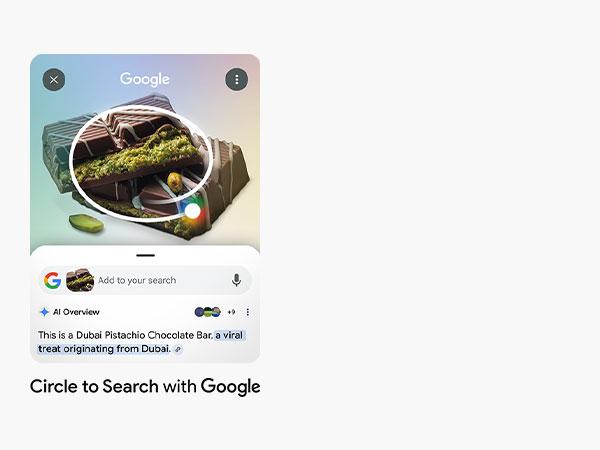Tap the circled pistachio chocolate region

[141, 162]
